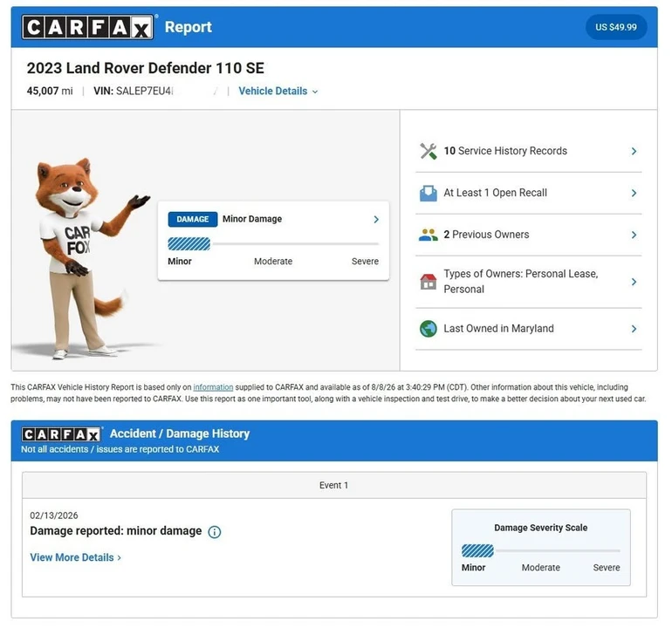
Task: Open the View More Details link
Action: click(x=75, y=557)
